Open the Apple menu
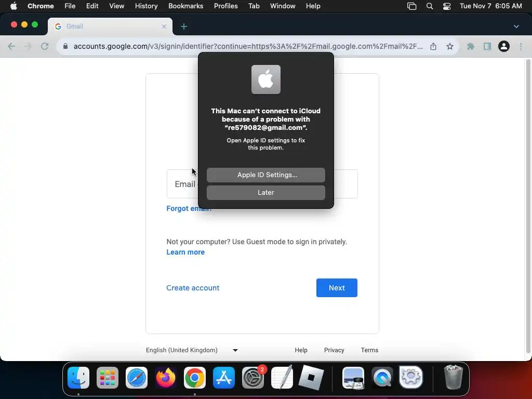Screen dimensions: 532x399 (14, 6)
